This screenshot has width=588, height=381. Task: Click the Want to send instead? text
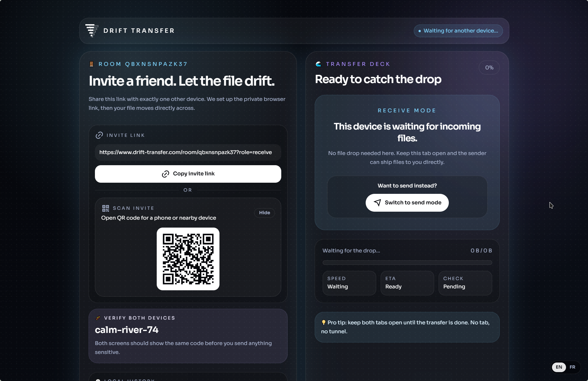407,186
